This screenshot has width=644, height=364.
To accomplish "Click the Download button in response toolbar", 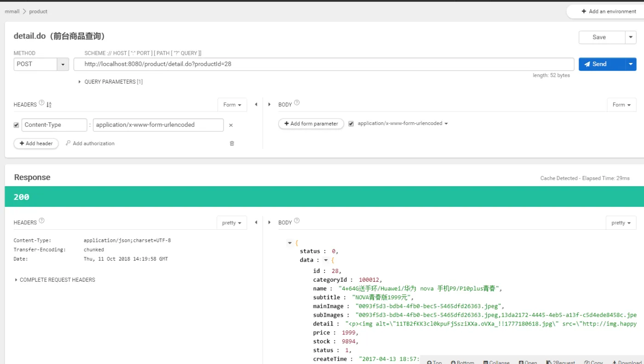I will coord(627,362).
